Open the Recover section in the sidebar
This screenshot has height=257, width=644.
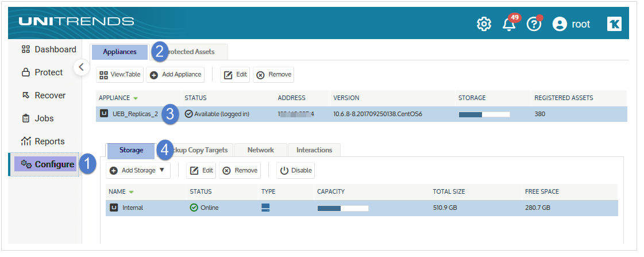point(44,95)
